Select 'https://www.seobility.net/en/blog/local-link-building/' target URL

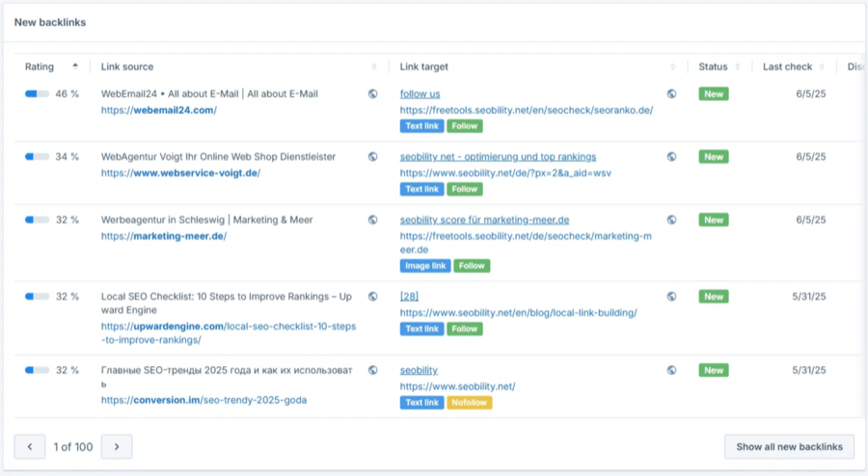pos(518,313)
